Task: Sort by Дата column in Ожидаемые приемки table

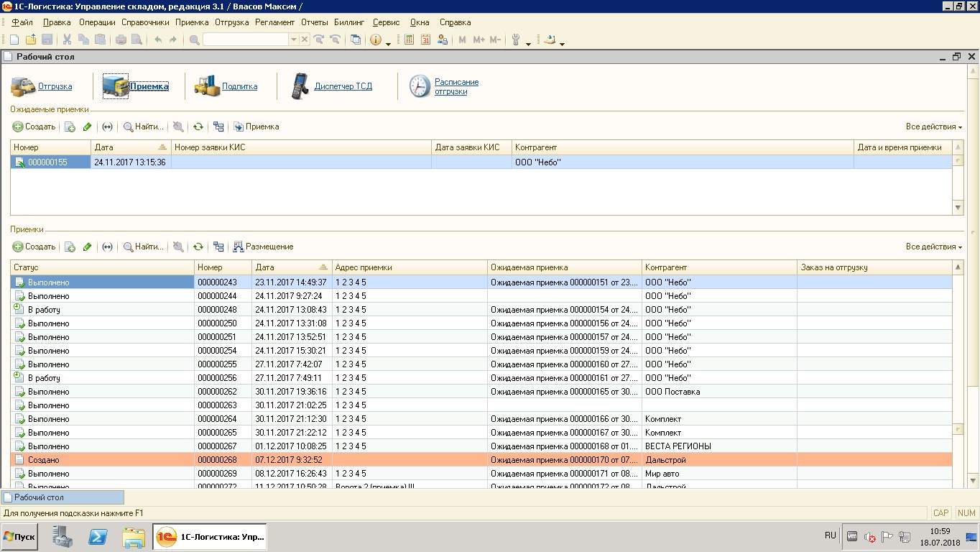Action: coord(131,147)
